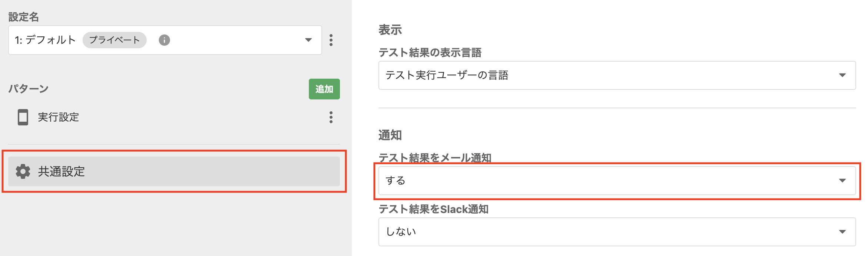Open the three-dot menu for 実行設定 pattern
Screen dimensions: 868x256
(x=331, y=117)
